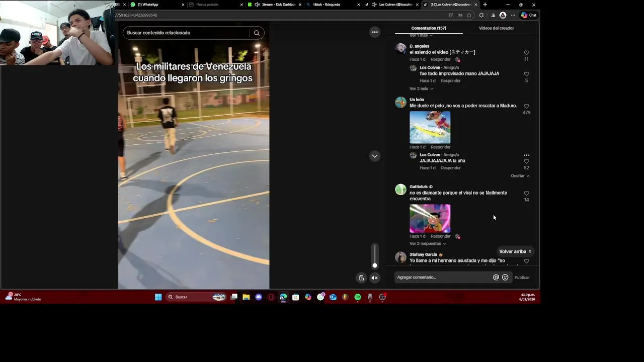Click the search magnifier icon beside related content
644x362 pixels.
coord(257,33)
